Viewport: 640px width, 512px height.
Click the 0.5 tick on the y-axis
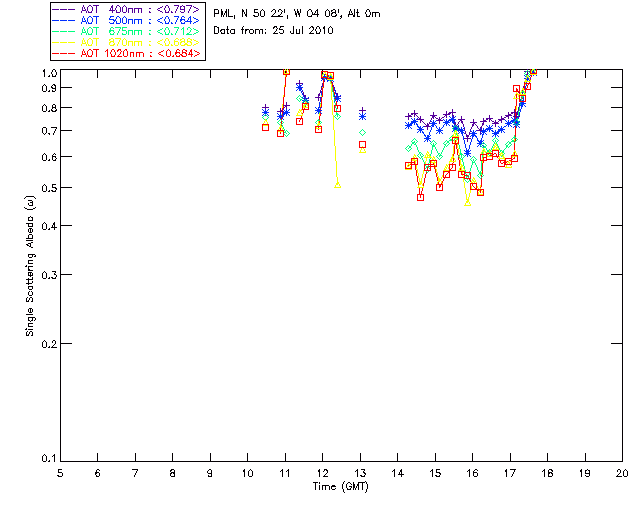[47, 188]
